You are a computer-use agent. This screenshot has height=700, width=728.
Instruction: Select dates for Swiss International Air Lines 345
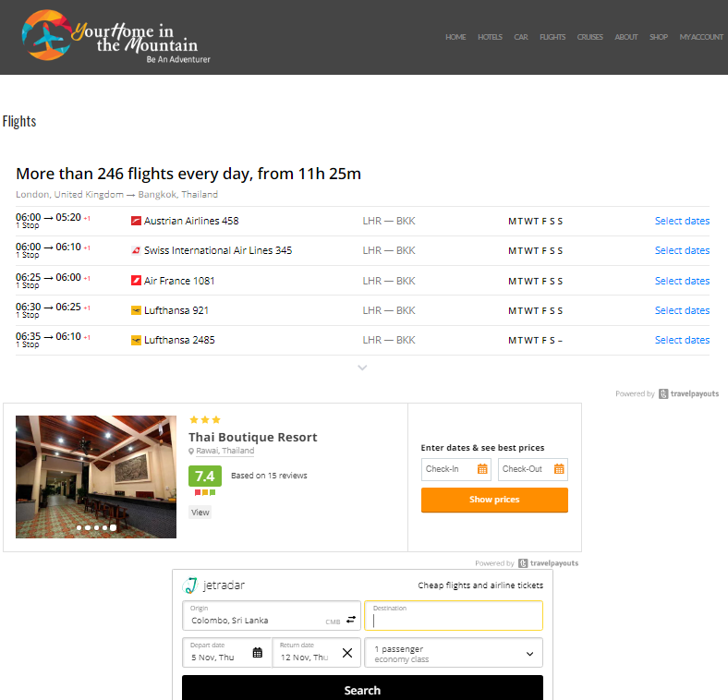tap(682, 250)
